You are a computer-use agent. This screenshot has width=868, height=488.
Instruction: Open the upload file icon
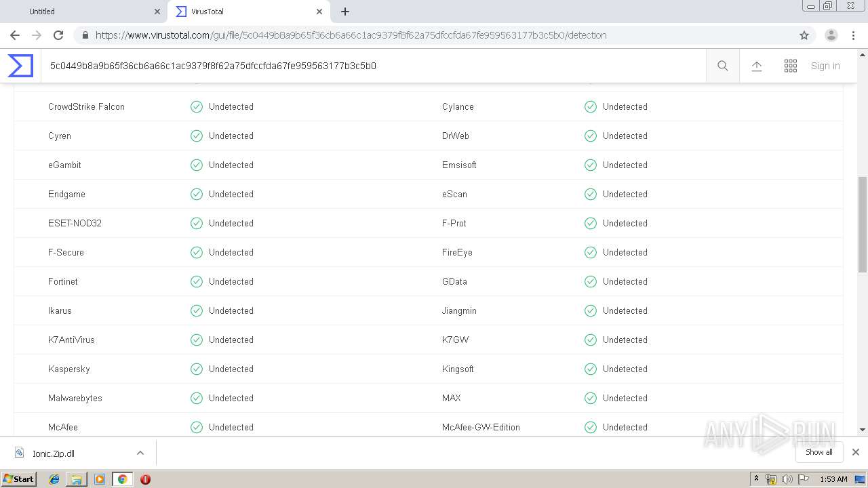click(757, 66)
